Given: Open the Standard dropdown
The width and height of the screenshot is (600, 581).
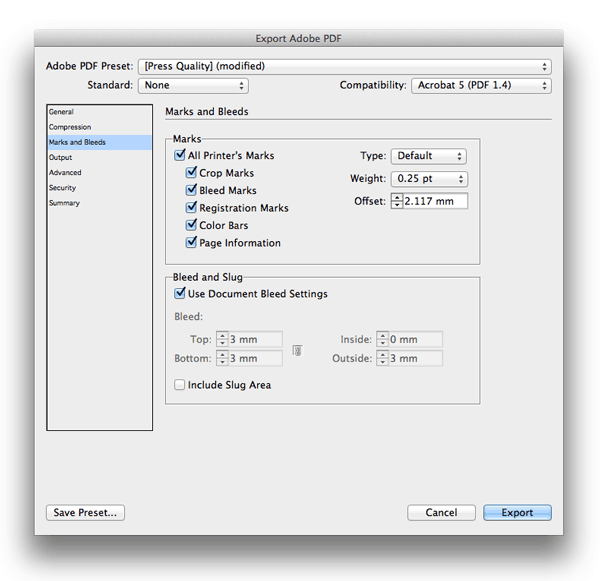Looking at the screenshot, I should click(193, 85).
